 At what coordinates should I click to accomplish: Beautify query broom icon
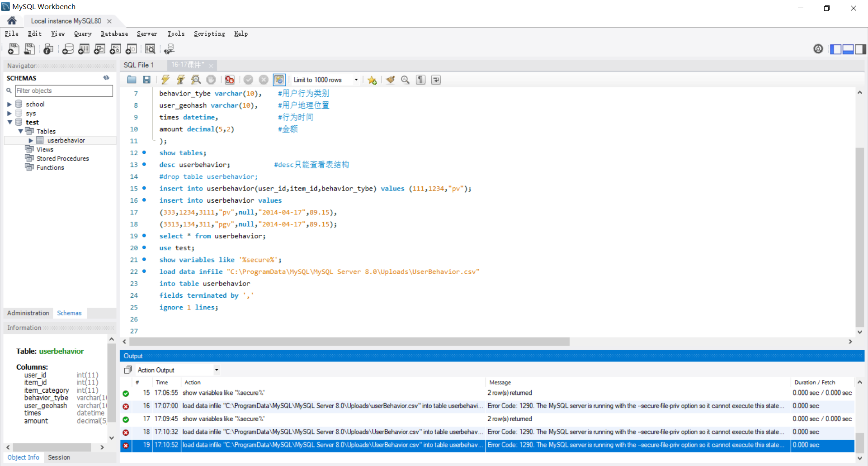(391, 80)
